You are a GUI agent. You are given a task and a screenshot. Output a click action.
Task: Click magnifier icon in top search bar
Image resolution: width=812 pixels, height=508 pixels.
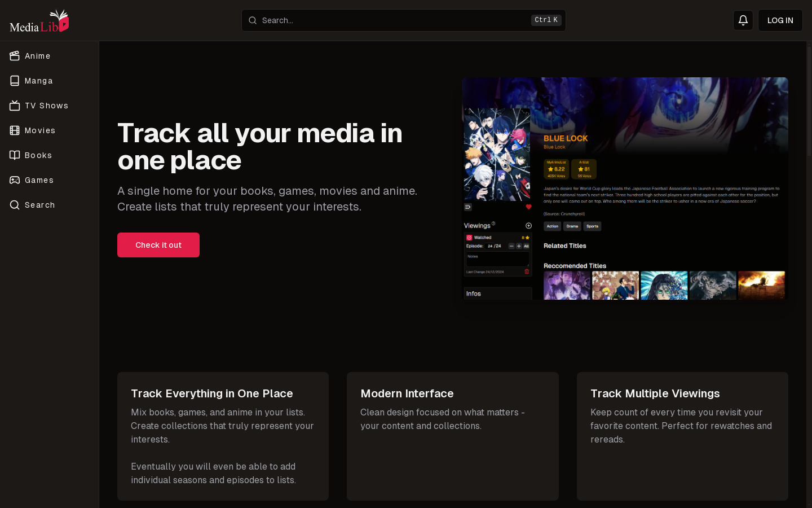point(253,20)
